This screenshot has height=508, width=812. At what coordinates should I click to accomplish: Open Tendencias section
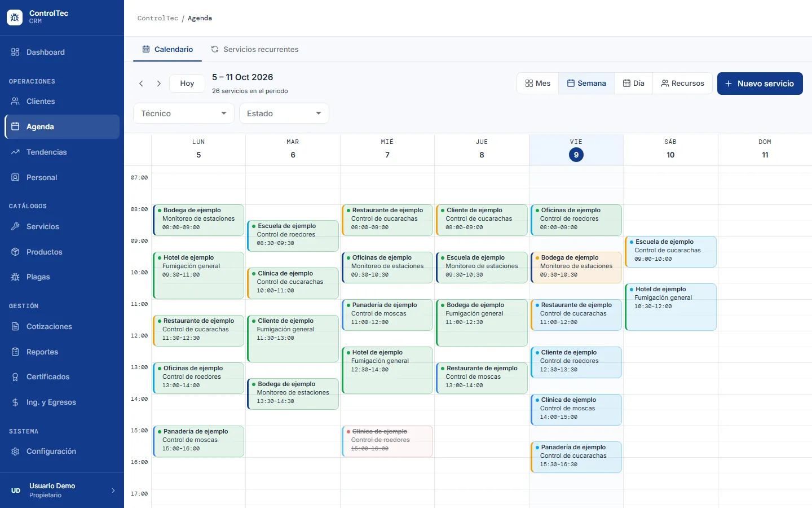(x=62, y=152)
